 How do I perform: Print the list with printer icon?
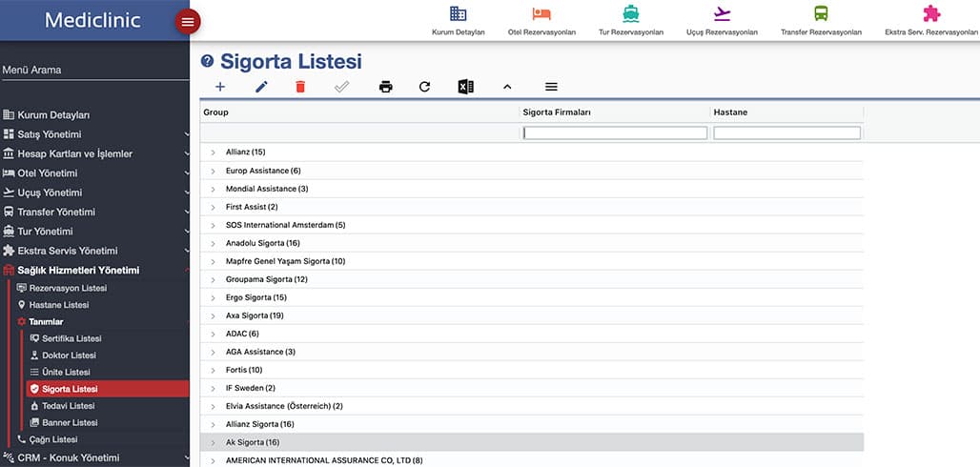[x=386, y=87]
